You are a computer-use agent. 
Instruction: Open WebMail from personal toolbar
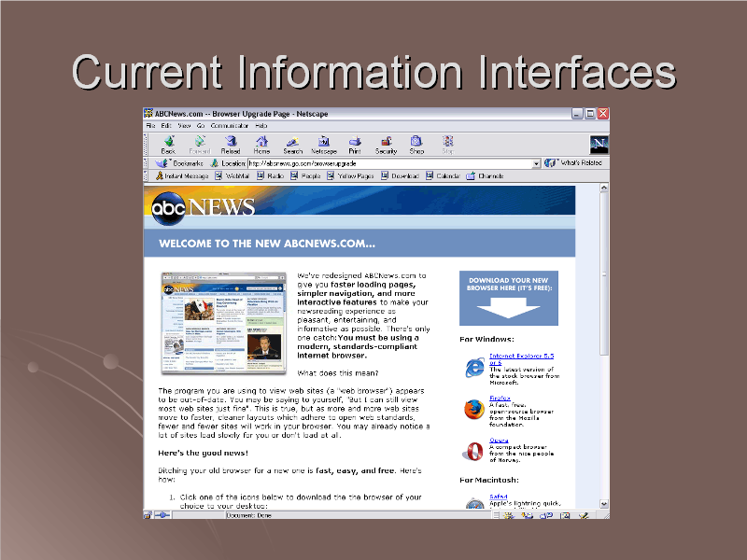point(232,175)
